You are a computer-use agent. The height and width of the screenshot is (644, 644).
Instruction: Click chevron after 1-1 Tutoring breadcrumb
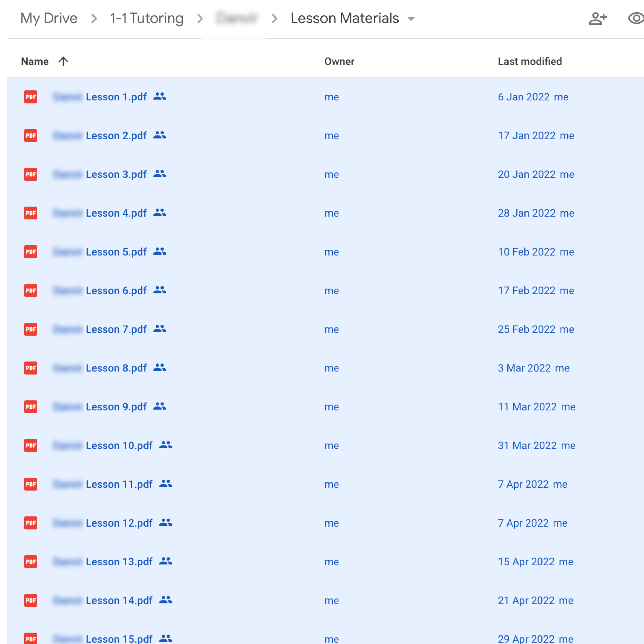click(x=200, y=19)
